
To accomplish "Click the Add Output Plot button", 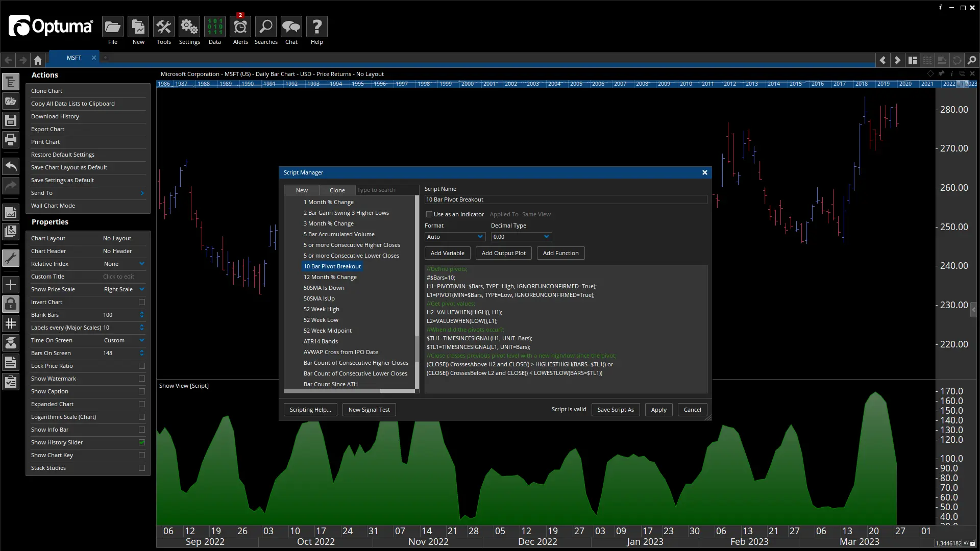I will (503, 253).
